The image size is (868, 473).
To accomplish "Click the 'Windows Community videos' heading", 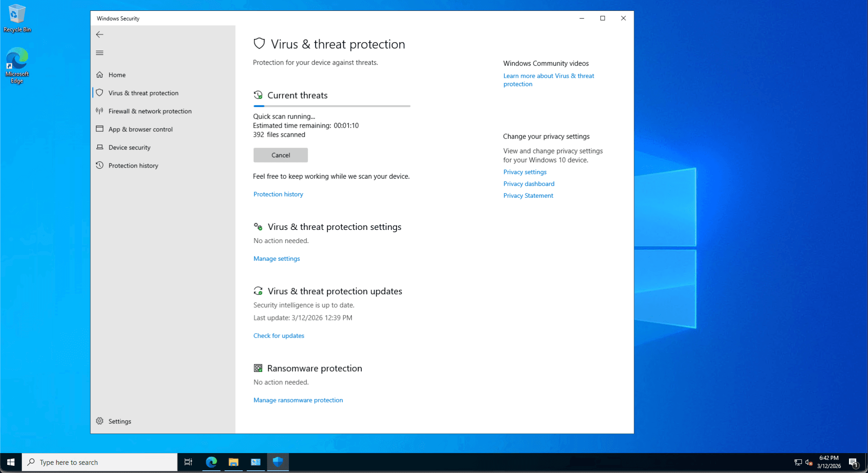I will pyautogui.click(x=546, y=63).
